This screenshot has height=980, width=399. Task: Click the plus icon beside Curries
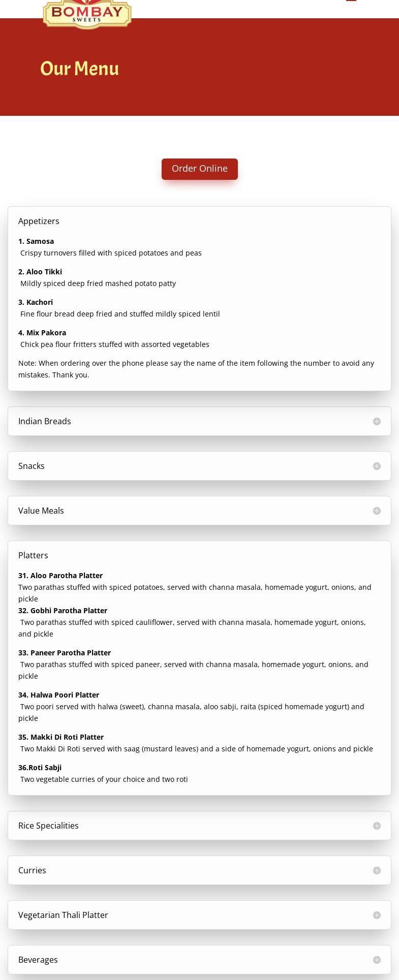coord(377,870)
